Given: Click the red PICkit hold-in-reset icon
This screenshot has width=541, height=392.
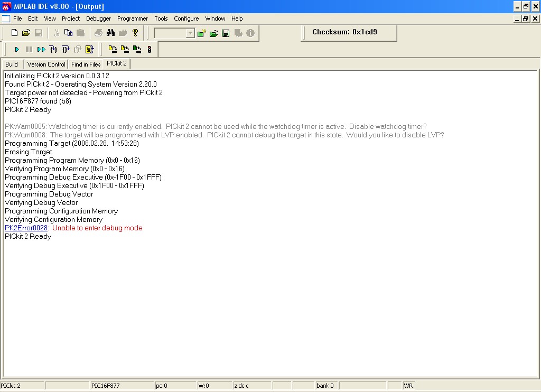Looking at the screenshot, I should (150, 49).
